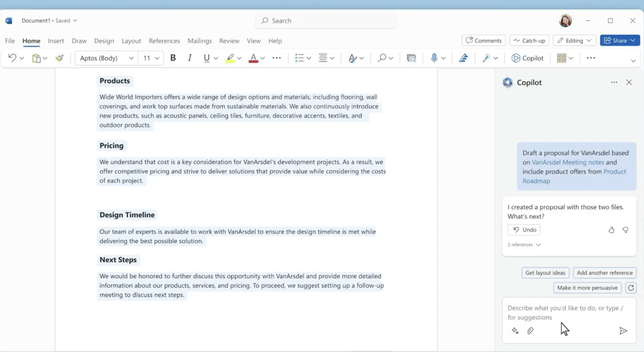This screenshot has height=352, width=644.
Task: Open ribbon overflow ellipsis after add-ins
Action: [591, 58]
